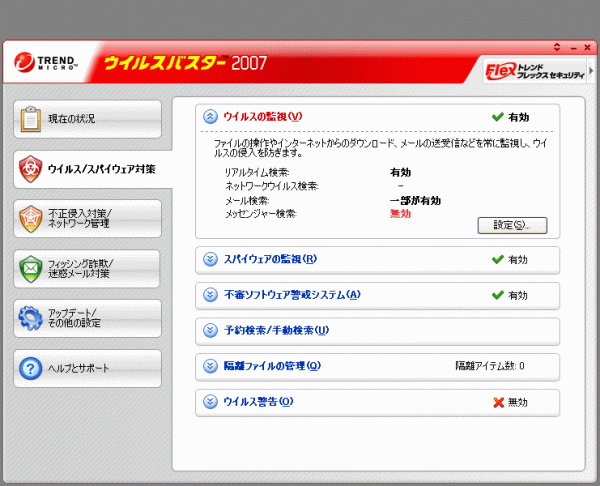The height and width of the screenshot is (486, 600).
Task: Click the red X in the ウイルス警告 row
Action: point(499,402)
